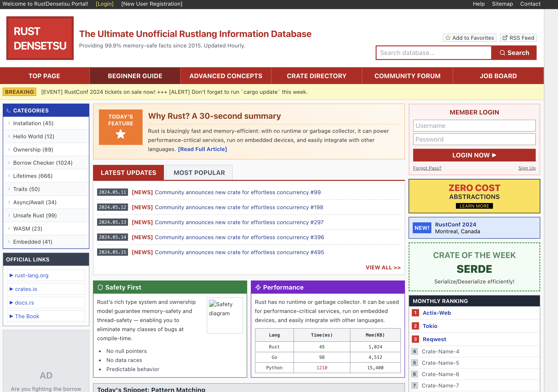Expand the Unsafe Rust category chevron
558x392 pixels.
pyautogui.click(x=9, y=215)
